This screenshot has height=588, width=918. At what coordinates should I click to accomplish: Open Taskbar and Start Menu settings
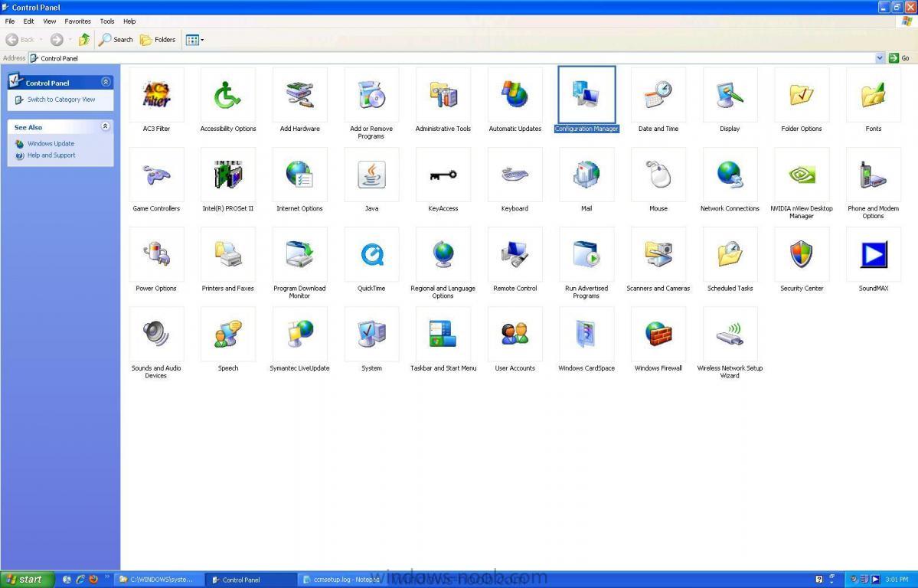click(443, 335)
